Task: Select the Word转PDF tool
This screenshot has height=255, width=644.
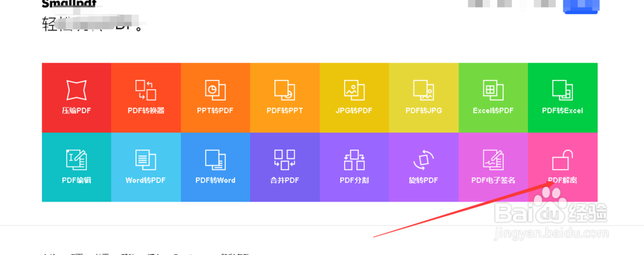Action: (146, 167)
